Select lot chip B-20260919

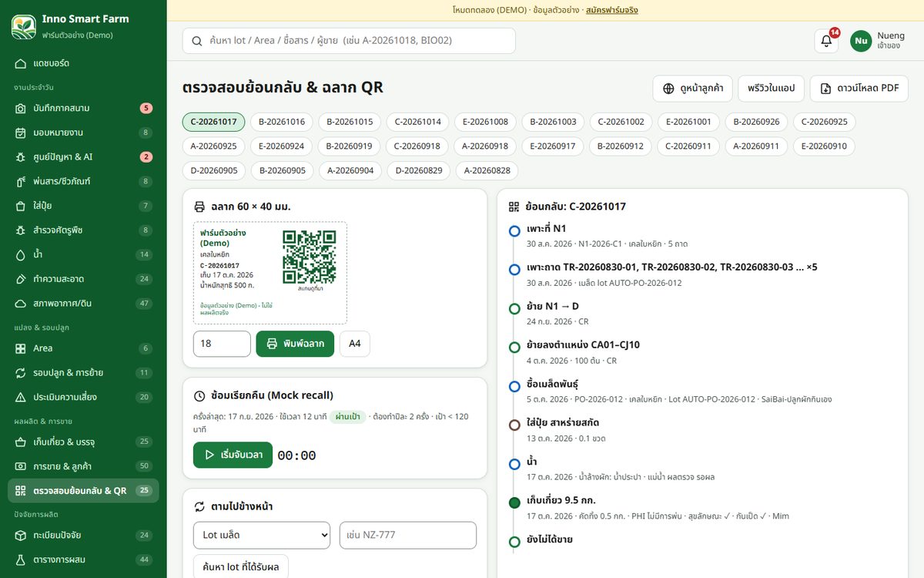pos(350,146)
